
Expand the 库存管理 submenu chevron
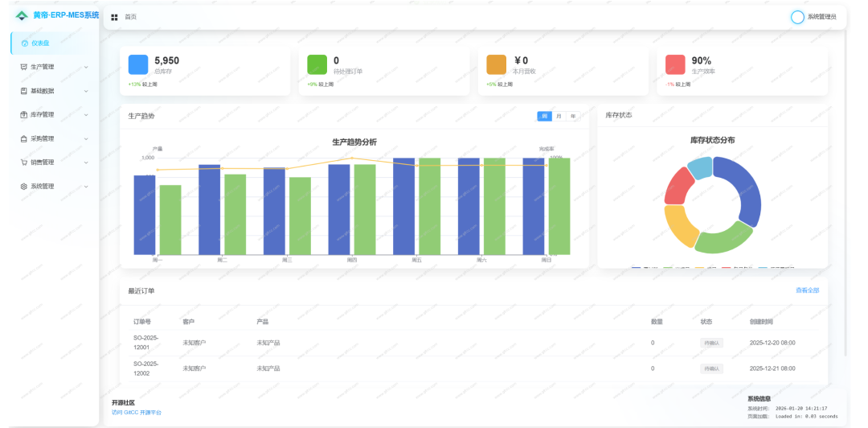pyautogui.click(x=86, y=115)
